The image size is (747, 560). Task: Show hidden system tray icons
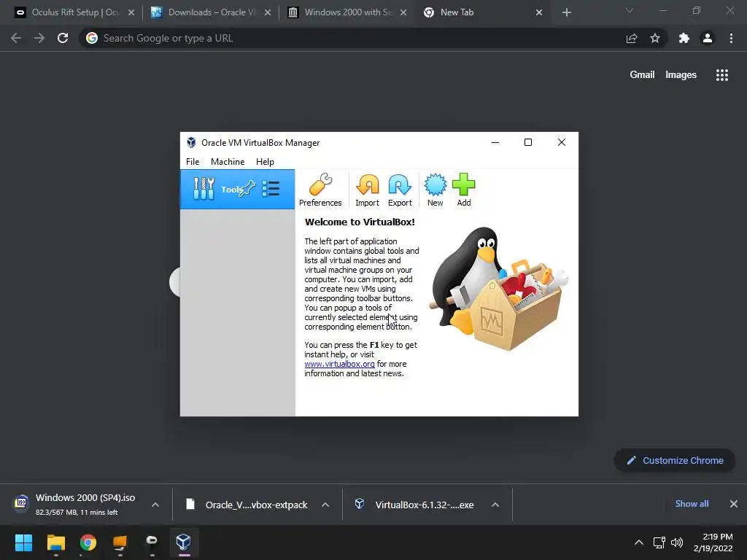[639, 542]
